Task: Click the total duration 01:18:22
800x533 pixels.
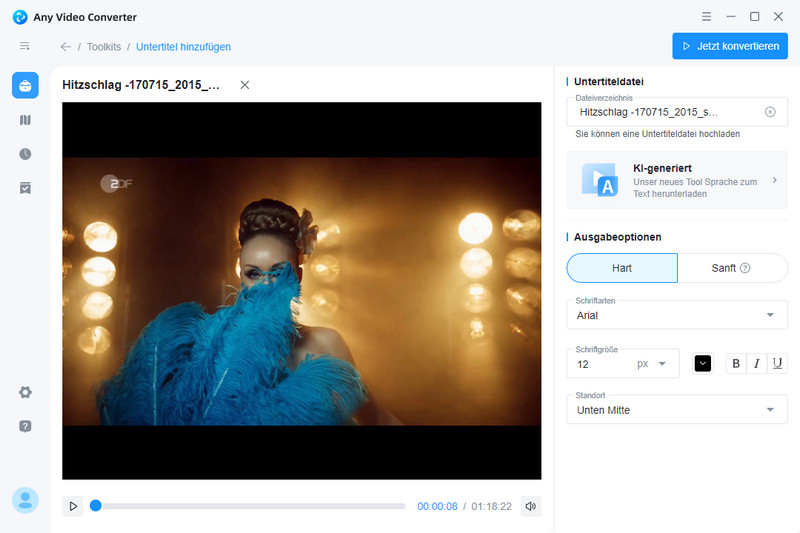Action: (x=491, y=506)
